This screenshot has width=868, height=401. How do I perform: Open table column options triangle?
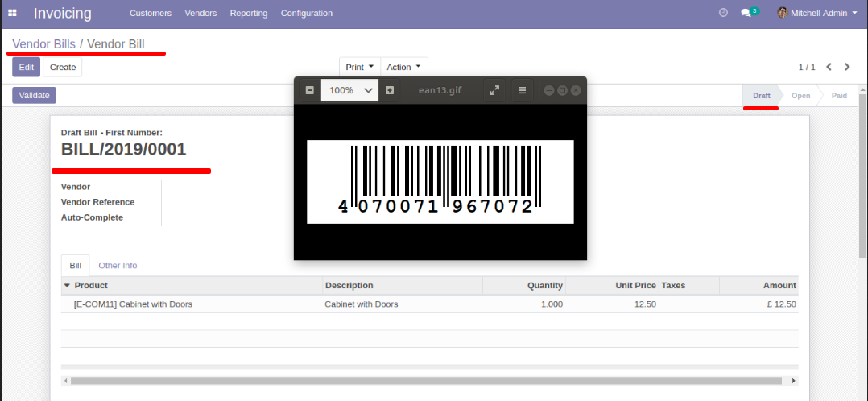point(67,285)
